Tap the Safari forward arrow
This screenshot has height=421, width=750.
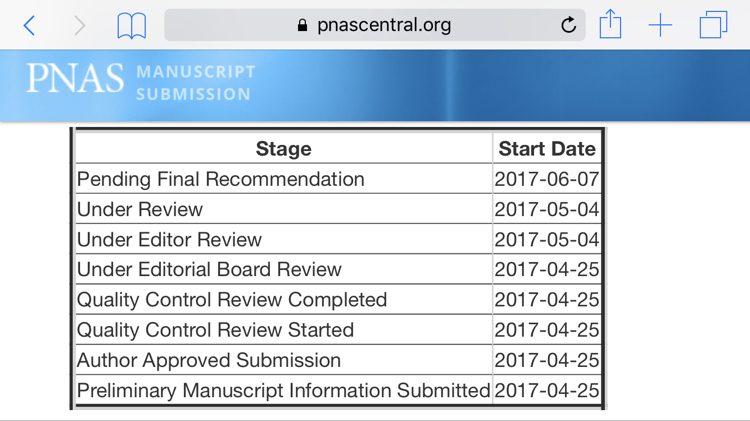[79, 26]
